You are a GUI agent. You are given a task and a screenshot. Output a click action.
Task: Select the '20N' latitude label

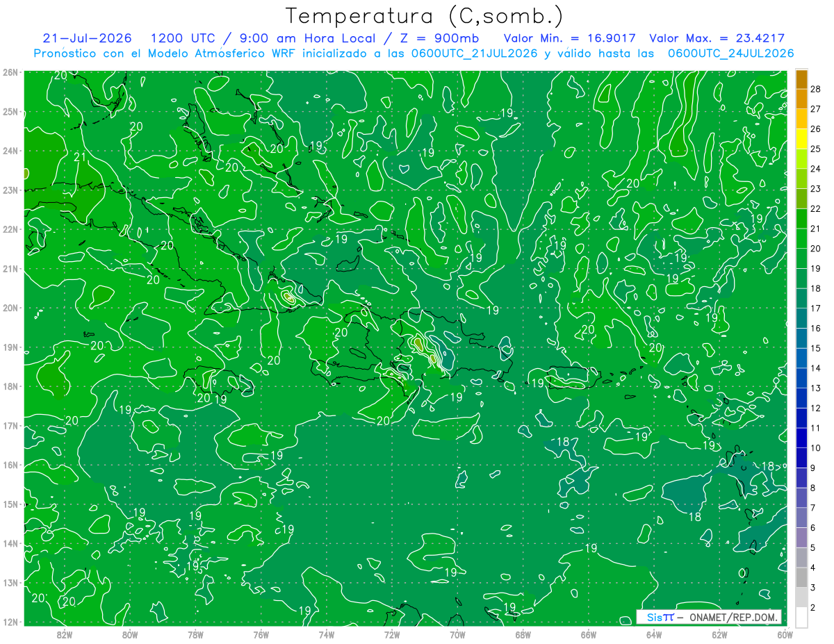pyautogui.click(x=10, y=308)
